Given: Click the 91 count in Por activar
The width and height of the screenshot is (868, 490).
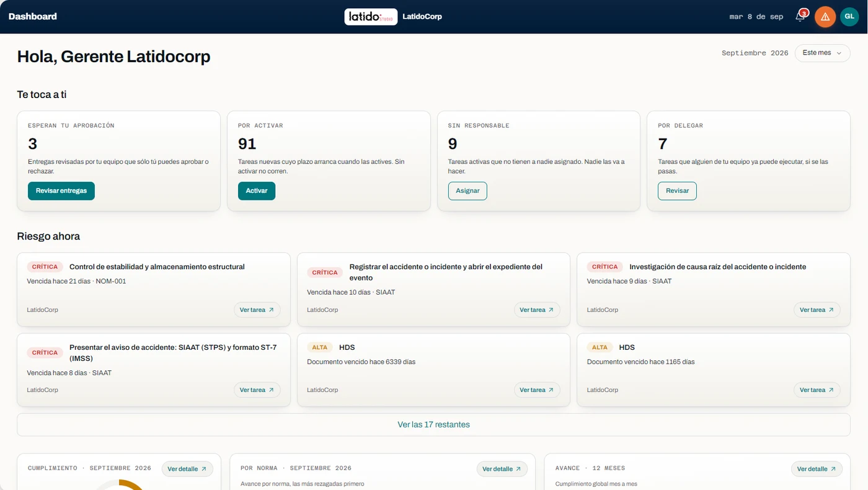Looking at the screenshot, I should (247, 144).
